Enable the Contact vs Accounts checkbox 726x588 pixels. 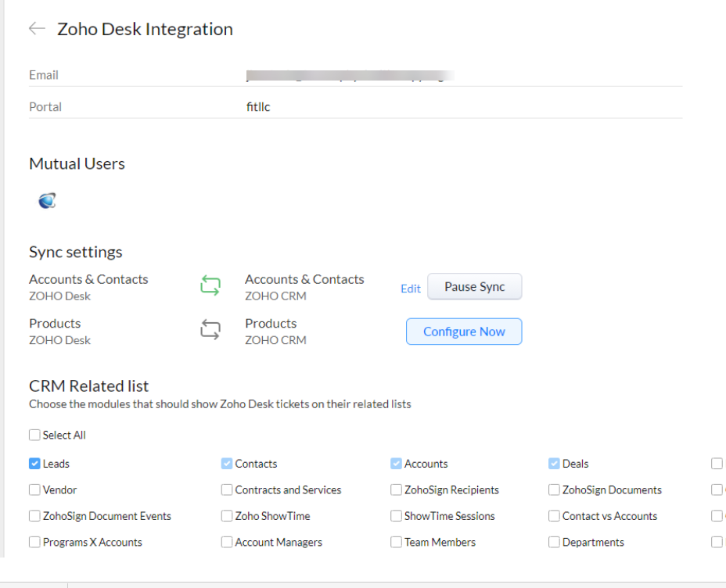tap(554, 516)
